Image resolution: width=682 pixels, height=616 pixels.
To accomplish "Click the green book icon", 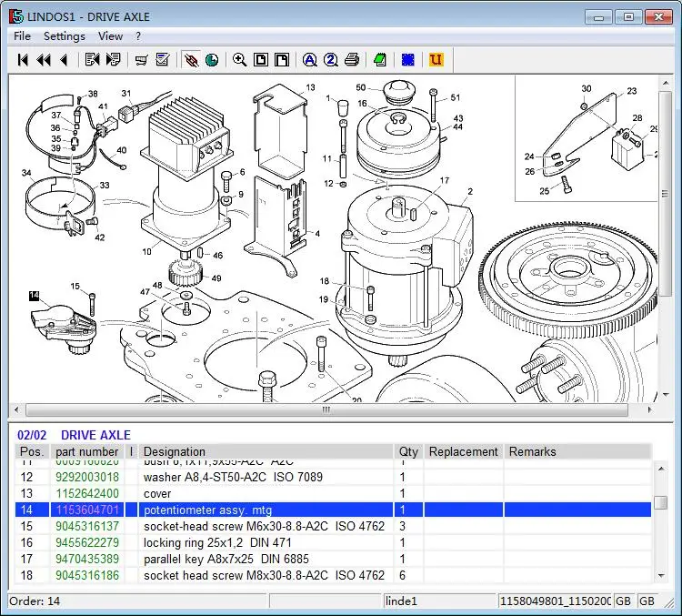I will pos(380,60).
